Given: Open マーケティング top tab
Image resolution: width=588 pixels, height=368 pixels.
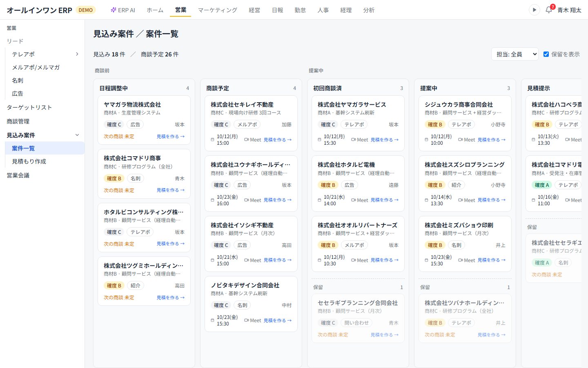Looking at the screenshot, I should pyautogui.click(x=218, y=10).
